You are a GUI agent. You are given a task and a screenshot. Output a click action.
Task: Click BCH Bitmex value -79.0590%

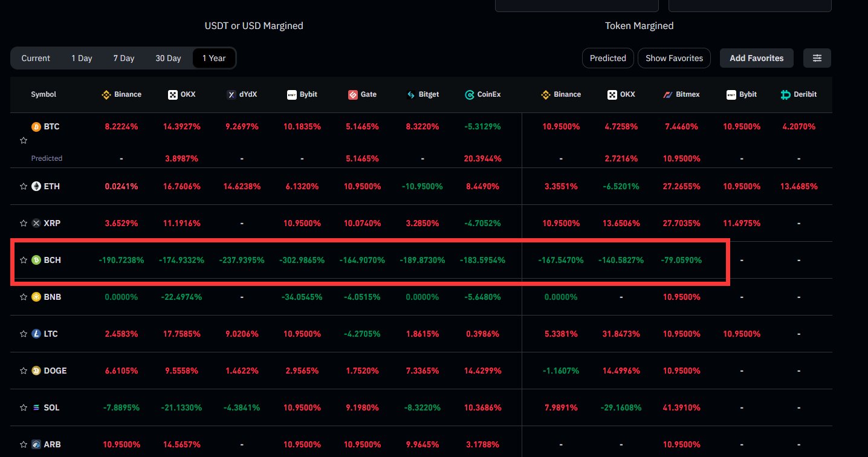tap(682, 260)
